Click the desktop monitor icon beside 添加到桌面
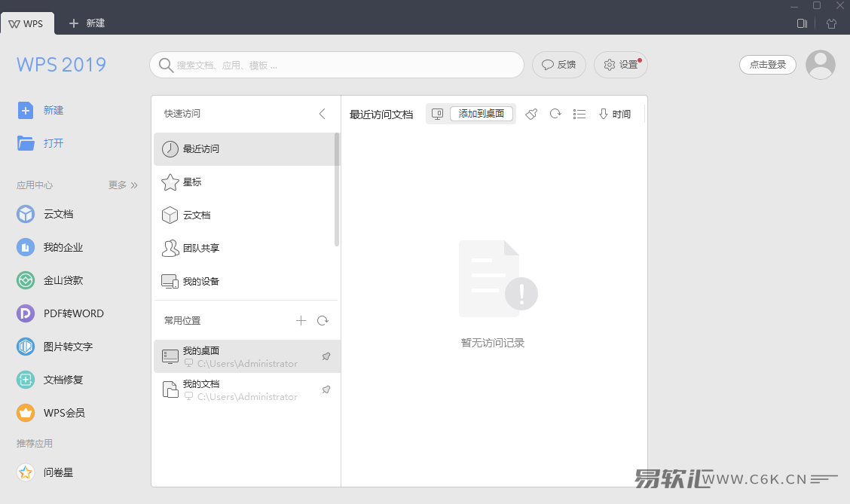Image resolution: width=850 pixels, height=504 pixels. (x=438, y=114)
